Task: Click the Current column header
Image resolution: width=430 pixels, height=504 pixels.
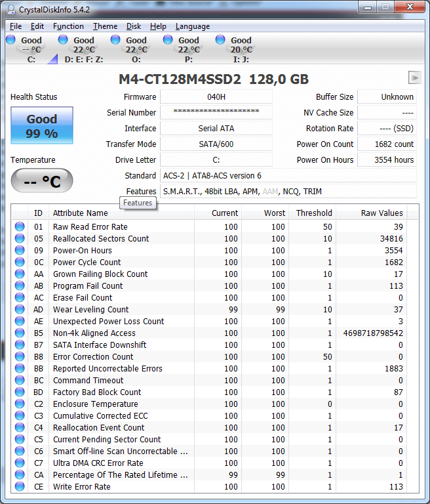Action: coord(218,213)
